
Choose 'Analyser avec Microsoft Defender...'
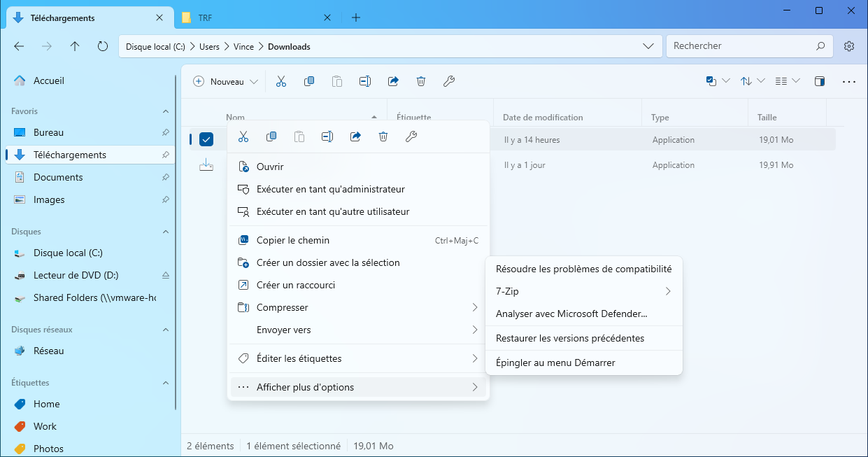[571, 314]
